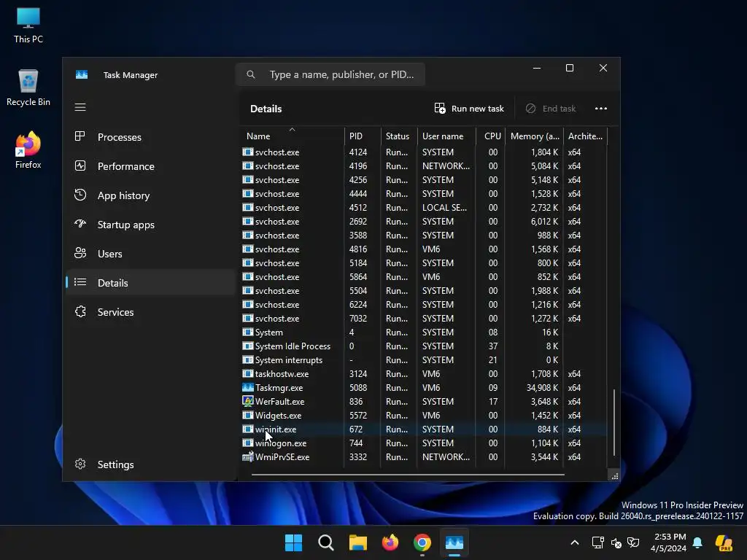Click the Services puzzle icon
Viewport: 747px width, 560px height.
[x=80, y=311]
